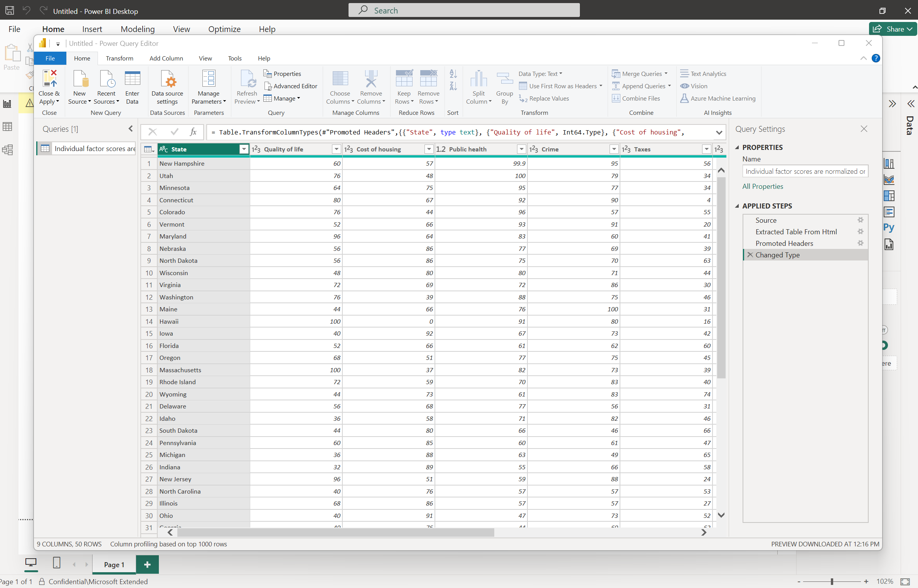The height and width of the screenshot is (588, 918).
Task: Click the Keep Rows icon
Action: [x=404, y=79]
